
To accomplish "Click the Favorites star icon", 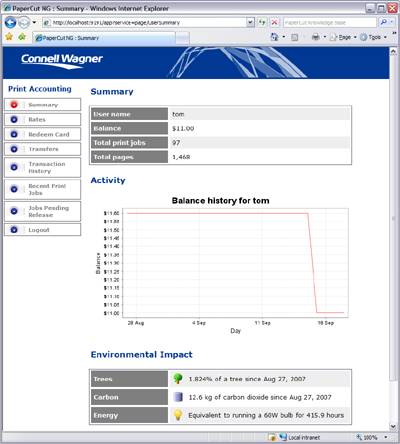I will tap(9, 37).
